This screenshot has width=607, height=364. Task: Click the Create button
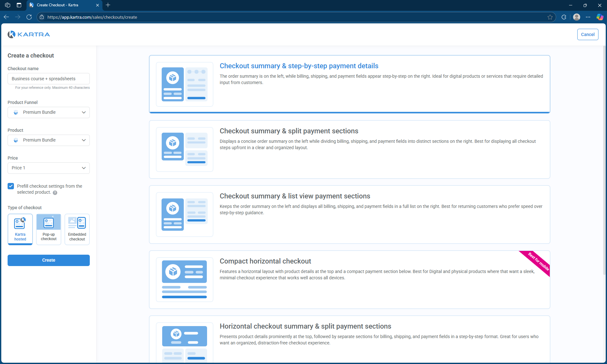tap(49, 260)
